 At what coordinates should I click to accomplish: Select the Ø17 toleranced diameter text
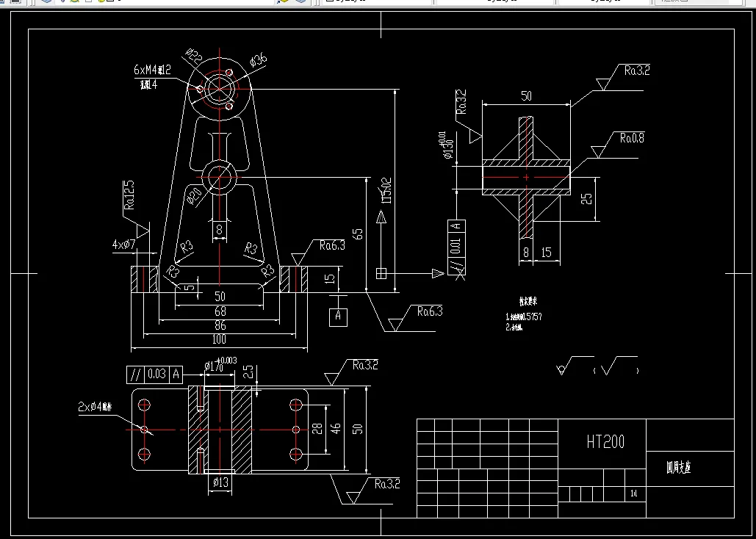point(220,365)
